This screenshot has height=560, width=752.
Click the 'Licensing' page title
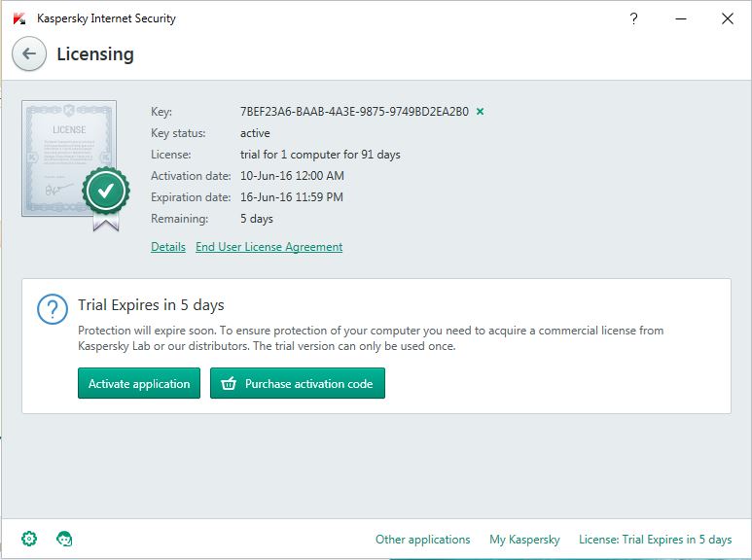95,54
